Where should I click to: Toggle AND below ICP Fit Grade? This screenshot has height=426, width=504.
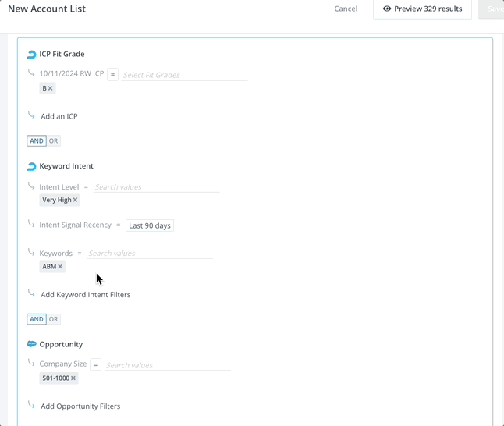pos(37,141)
